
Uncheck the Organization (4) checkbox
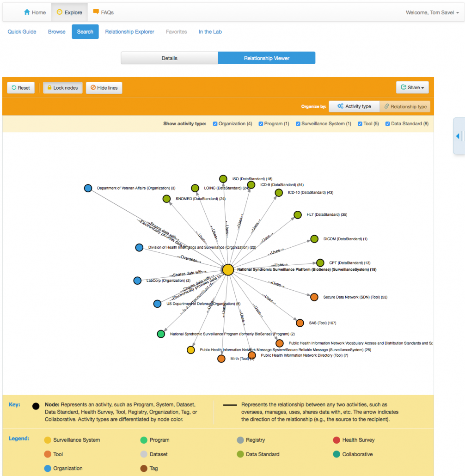pyautogui.click(x=215, y=124)
